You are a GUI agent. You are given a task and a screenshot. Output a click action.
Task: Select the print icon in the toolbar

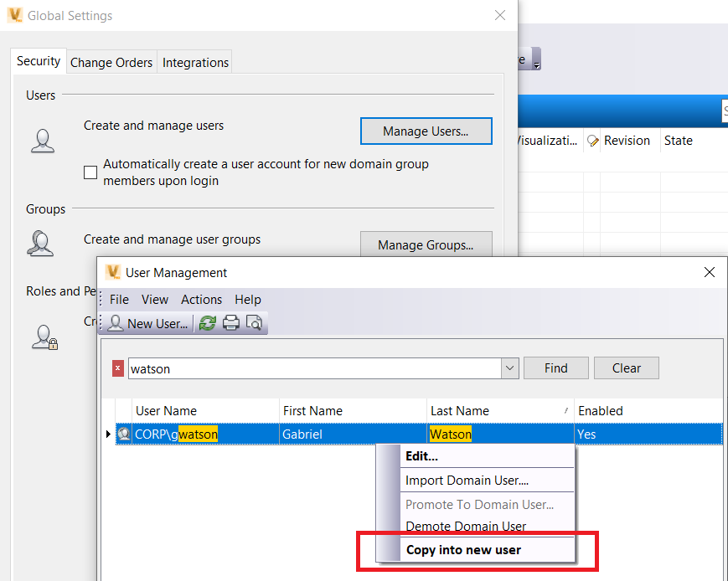coord(229,323)
